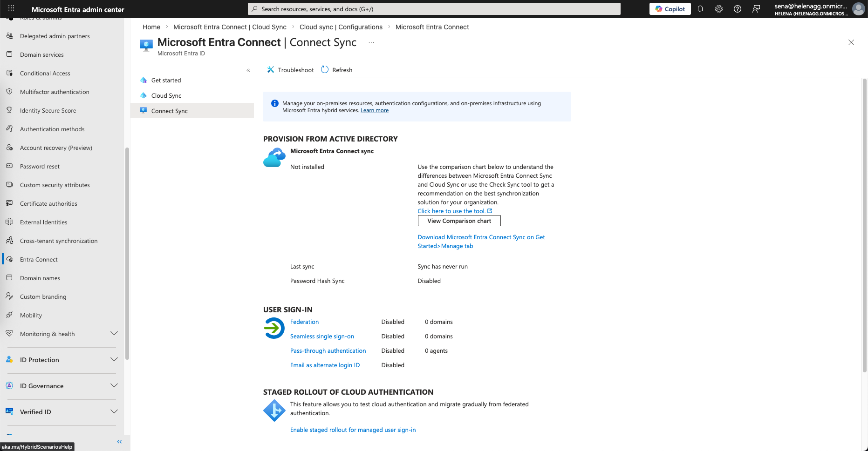Collapse the blade menu with double chevron

248,70
